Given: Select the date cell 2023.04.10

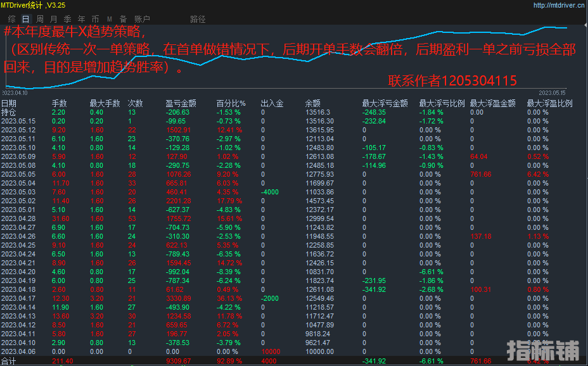Looking at the screenshot, I should pyautogui.click(x=18, y=343).
